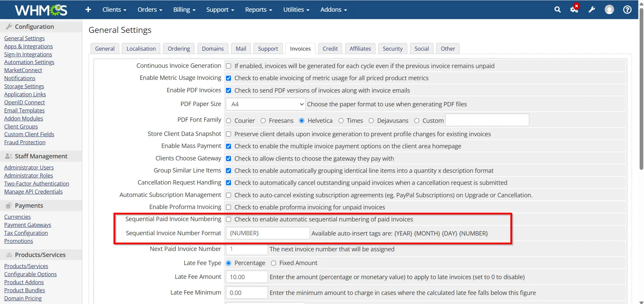Open the wrench configuration icon
This screenshot has height=304, width=644.
tap(592, 10)
